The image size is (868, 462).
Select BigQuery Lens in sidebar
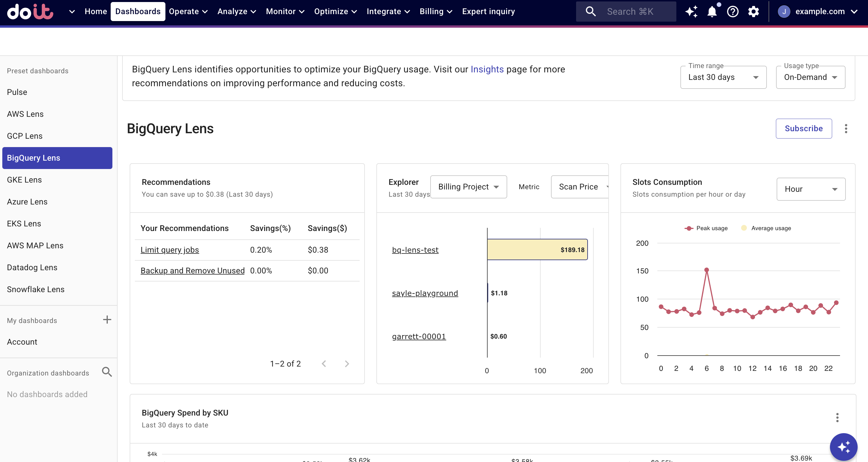pyautogui.click(x=57, y=158)
